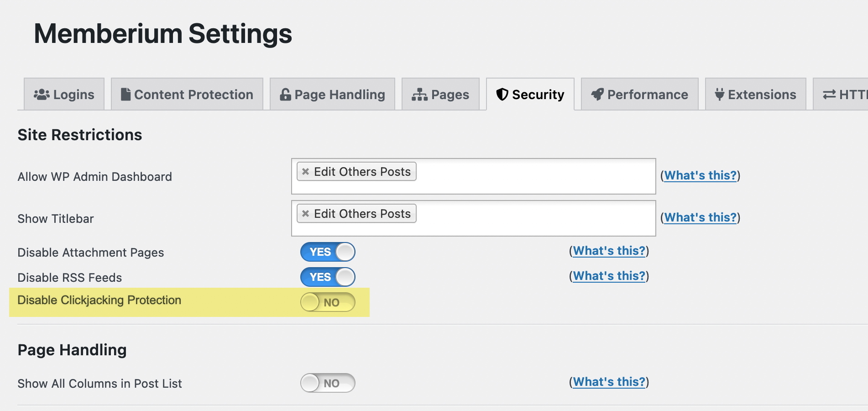Image resolution: width=868 pixels, height=411 pixels.
Task: Open What's this? for Allow WP Admin Dashboard
Action: [701, 175]
